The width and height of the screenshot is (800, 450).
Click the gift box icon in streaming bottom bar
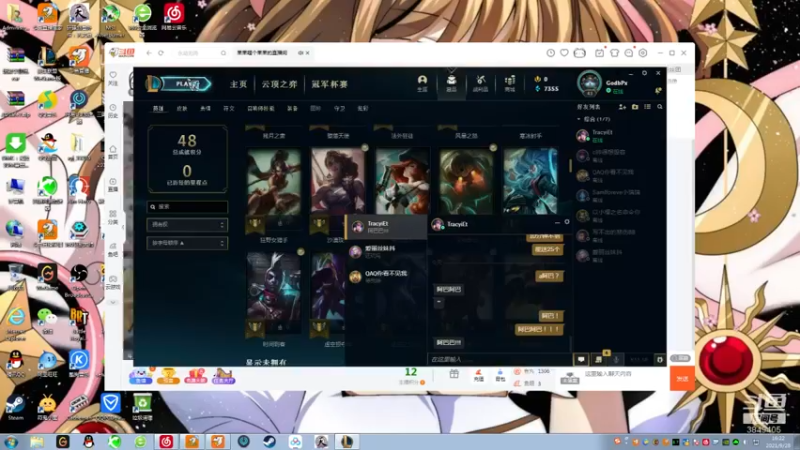tap(454, 374)
